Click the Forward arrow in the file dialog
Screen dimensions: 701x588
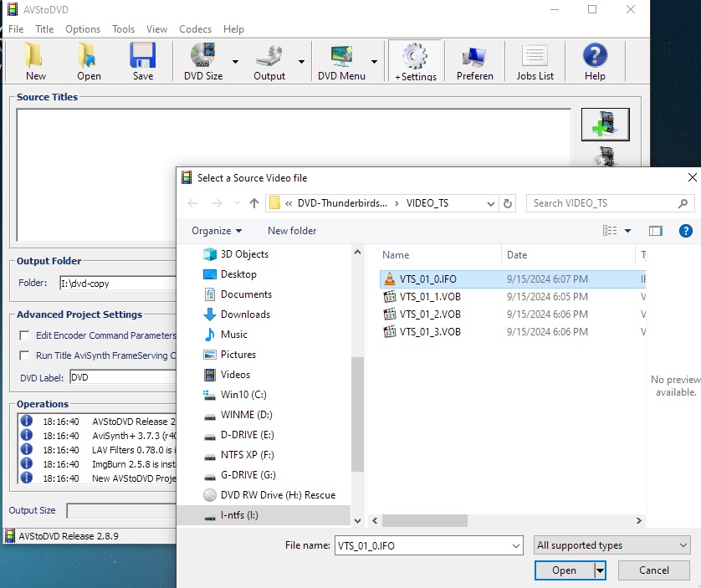pos(217,203)
